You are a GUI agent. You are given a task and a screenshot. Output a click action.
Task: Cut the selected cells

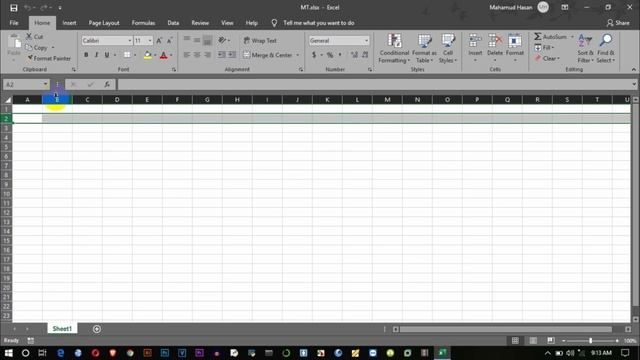(x=35, y=37)
